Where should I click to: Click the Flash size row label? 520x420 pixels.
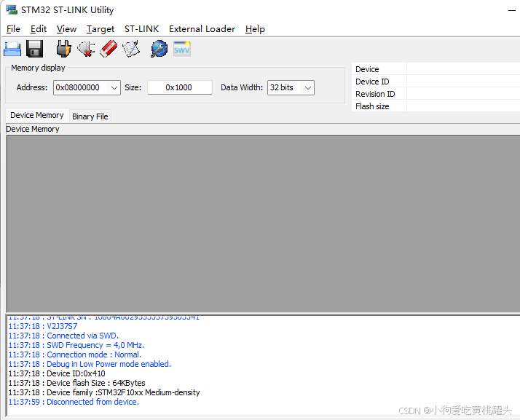pyautogui.click(x=372, y=106)
